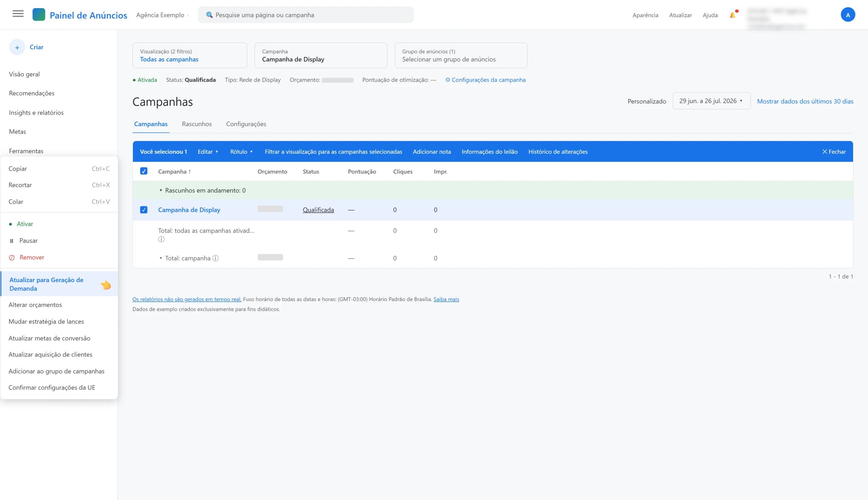868x500 pixels.
Task: Select Mudar estratégia de lances
Action: [x=59, y=322]
